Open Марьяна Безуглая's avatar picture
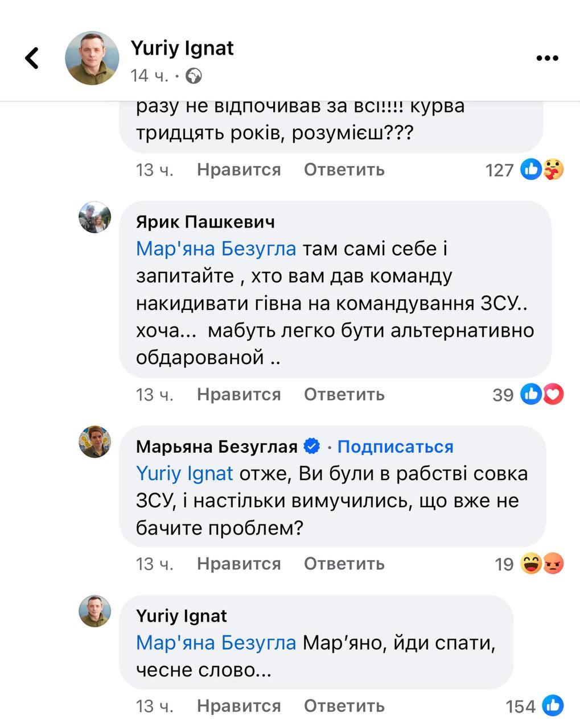 point(94,441)
